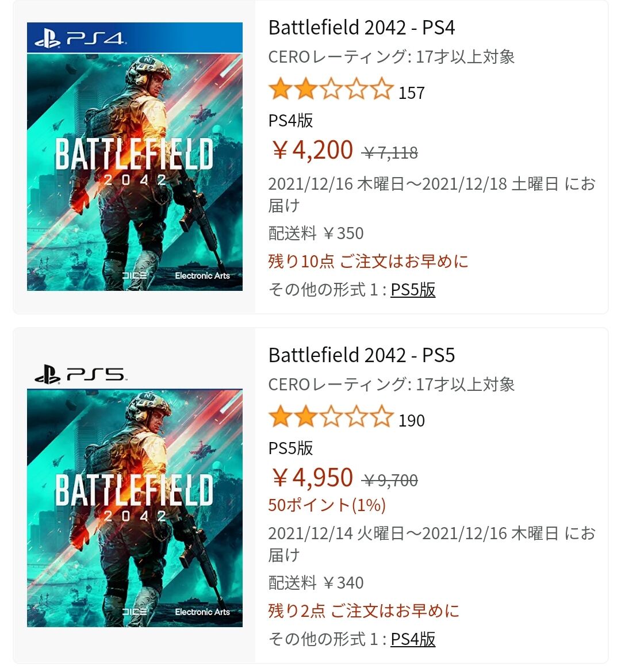The image size is (621, 672).
Task: Open the PS5版 alternate format link
Action: (x=413, y=290)
